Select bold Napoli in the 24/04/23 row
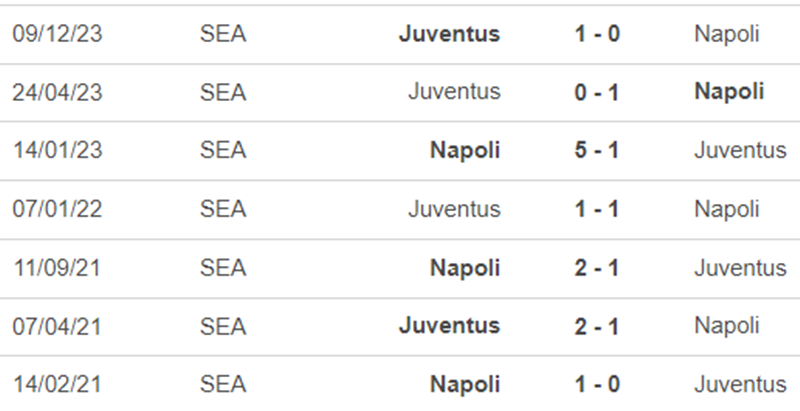 coord(729,92)
